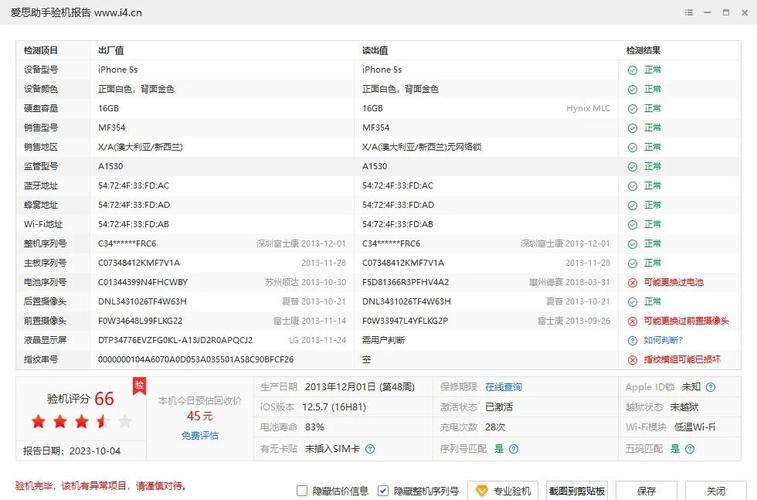Image resolution: width=757 pixels, height=500 pixels.
Task: Click the read-out value 需用户判断
Action: pos(383,340)
